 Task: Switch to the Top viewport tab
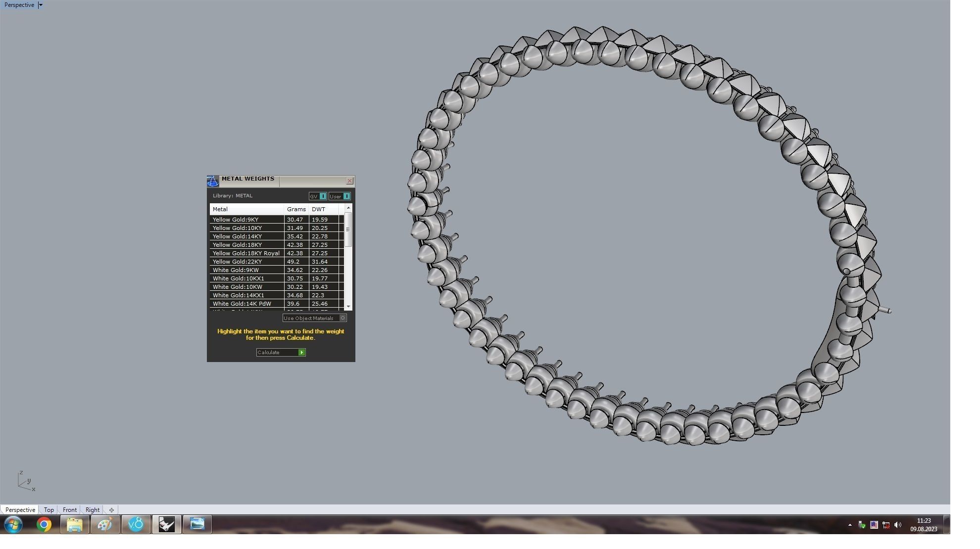point(49,510)
